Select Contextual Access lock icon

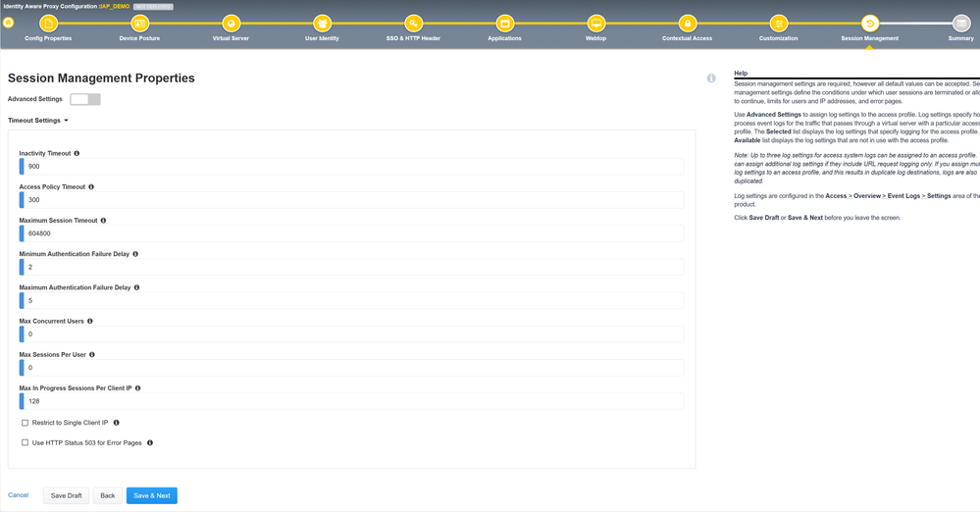688,24
